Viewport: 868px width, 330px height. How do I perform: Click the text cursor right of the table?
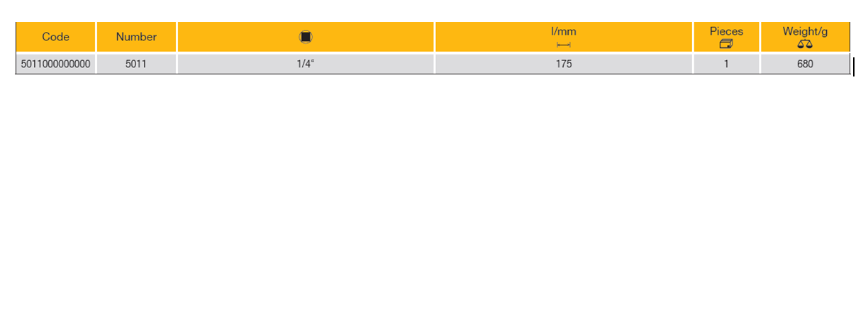854,67
